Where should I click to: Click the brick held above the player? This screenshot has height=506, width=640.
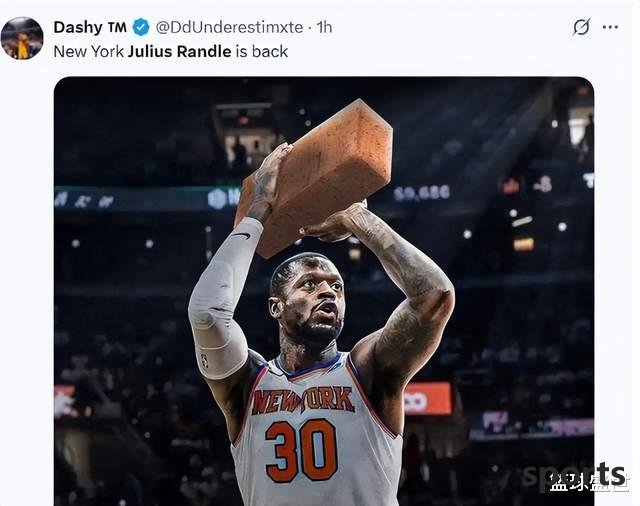(316, 177)
